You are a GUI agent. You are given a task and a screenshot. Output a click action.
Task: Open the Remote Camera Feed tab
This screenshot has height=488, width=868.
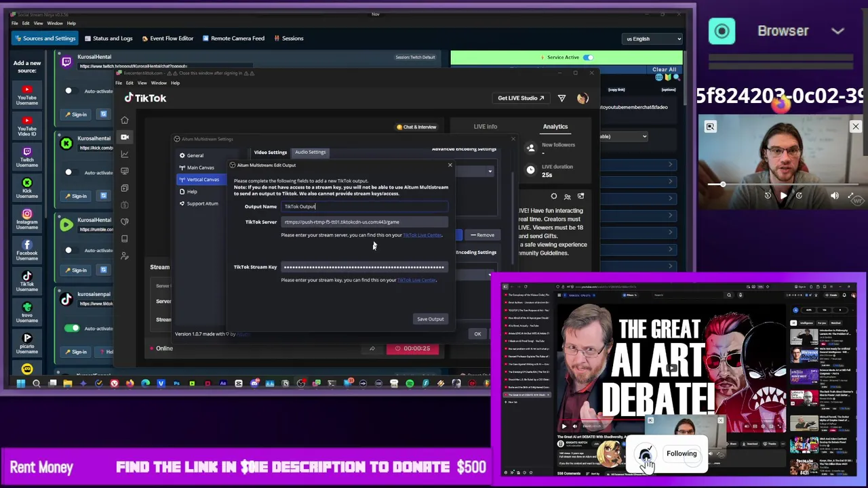coord(233,39)
